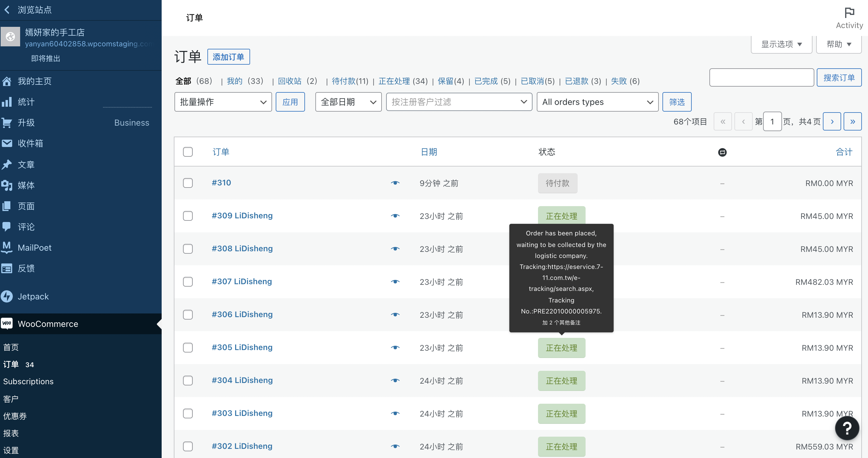Check the box for order #305

click(188, 348)
